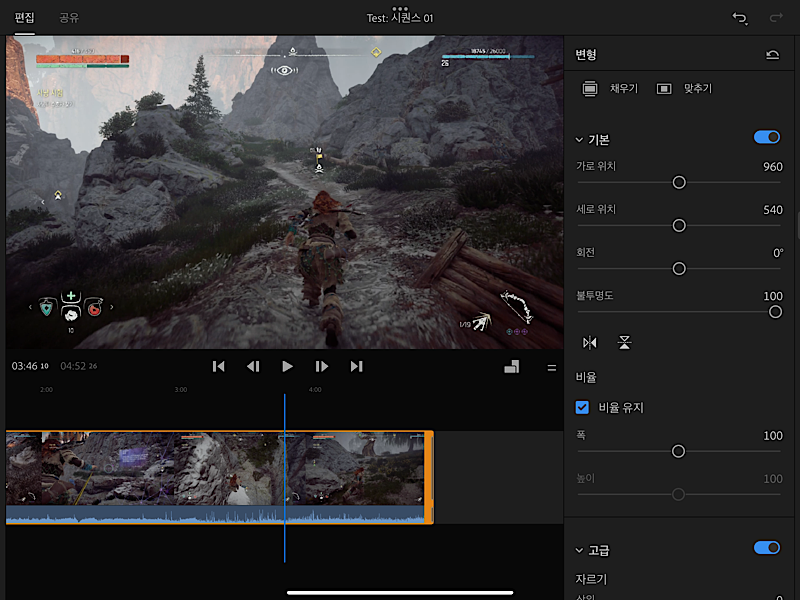Viewport: 800px width, 600px height.
Task: Select the video clip thumbnail in timeline
Action: 215,469
